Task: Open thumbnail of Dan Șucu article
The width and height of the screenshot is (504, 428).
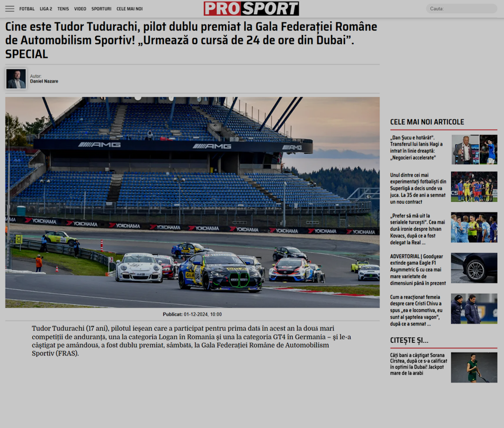Action: click(x=474, y=149)
